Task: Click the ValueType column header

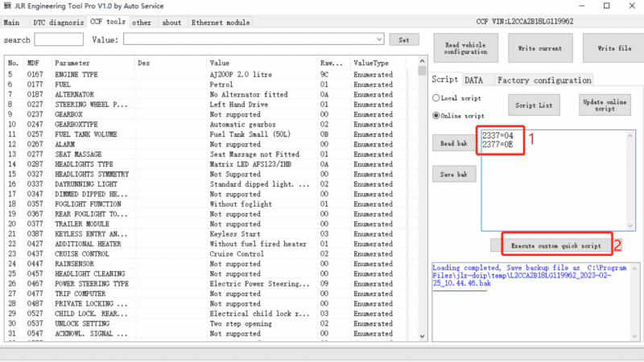Action: [x=378, y=64]
